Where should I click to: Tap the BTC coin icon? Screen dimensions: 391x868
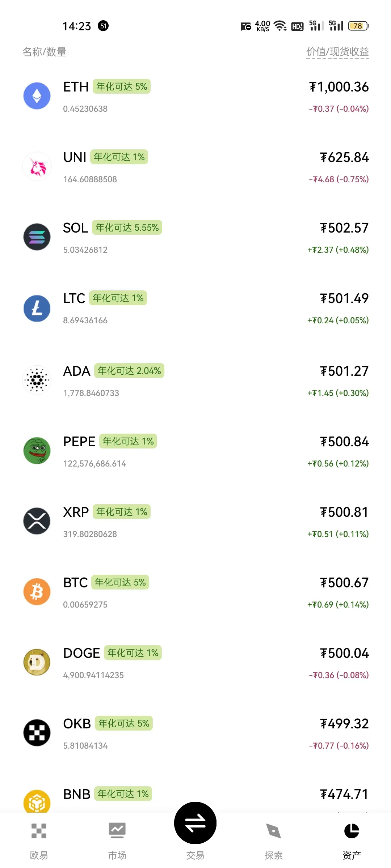click(37, 592)
